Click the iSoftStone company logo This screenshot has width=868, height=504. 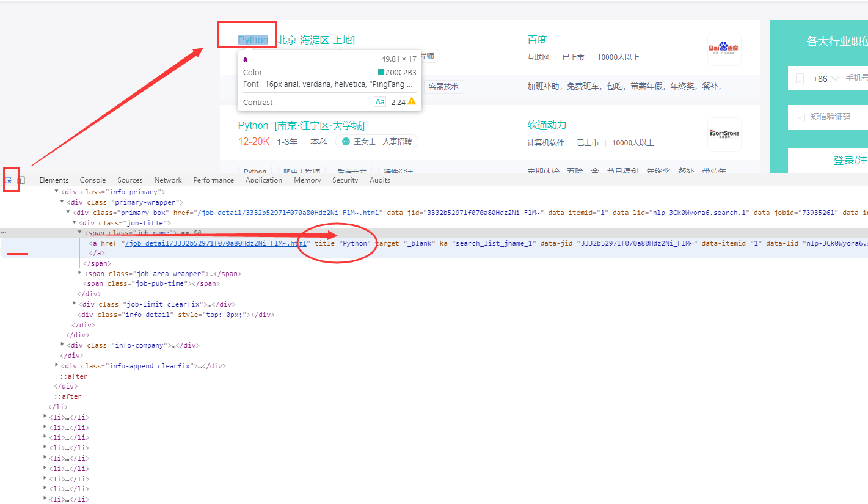[x=724, y=134]
